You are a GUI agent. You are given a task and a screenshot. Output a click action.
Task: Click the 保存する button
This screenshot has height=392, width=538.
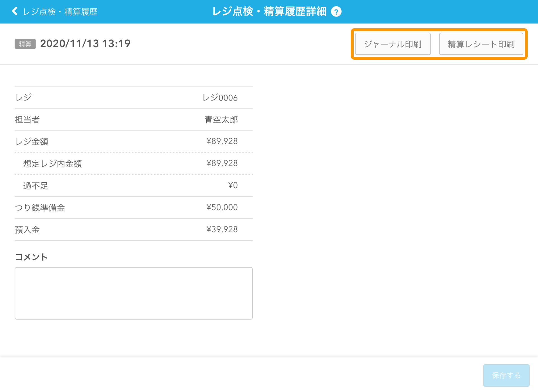click(x=506, y=375)
